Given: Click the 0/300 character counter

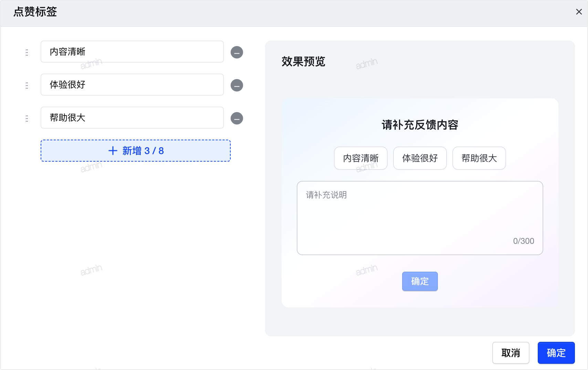Looking at the screenshot, I should click(x=524, y=241).
